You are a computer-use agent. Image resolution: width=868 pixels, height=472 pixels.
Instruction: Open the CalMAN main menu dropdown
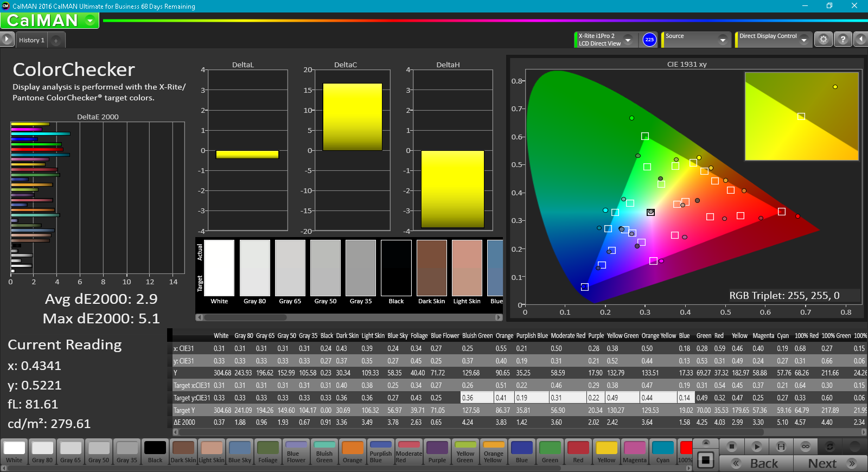[90, 21]
